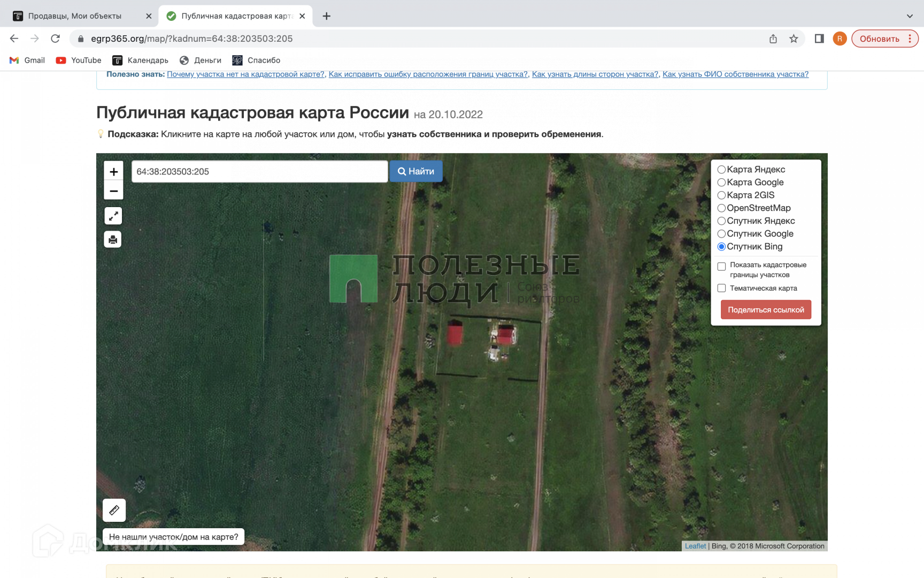Open Спасибо bookmark
Screen dimensions: 924x578
coord(256,60)
